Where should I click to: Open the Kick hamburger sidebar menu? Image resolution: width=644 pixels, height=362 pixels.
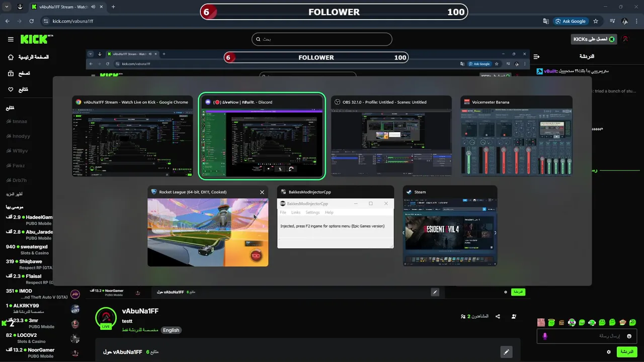tap(11, 39)
